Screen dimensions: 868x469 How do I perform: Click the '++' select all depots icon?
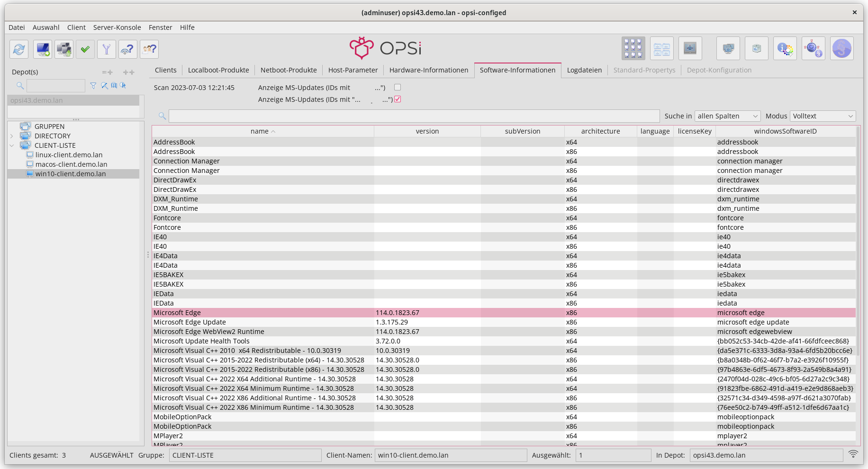(x=129, y=72)
